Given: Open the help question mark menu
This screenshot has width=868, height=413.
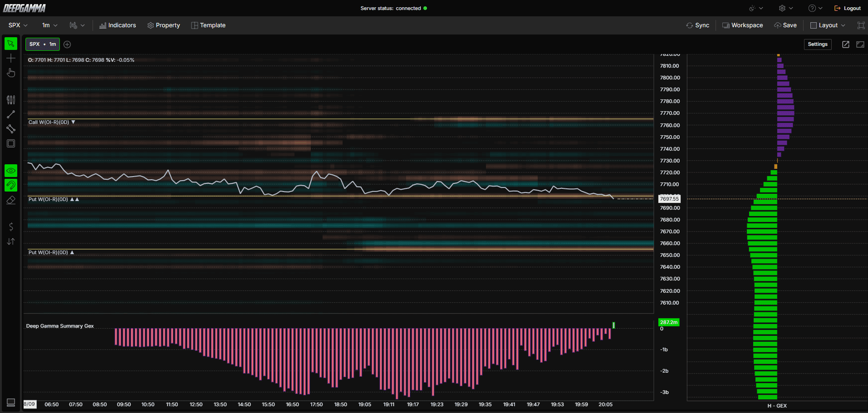Looking at the screenshot, I should coord(815,8).
